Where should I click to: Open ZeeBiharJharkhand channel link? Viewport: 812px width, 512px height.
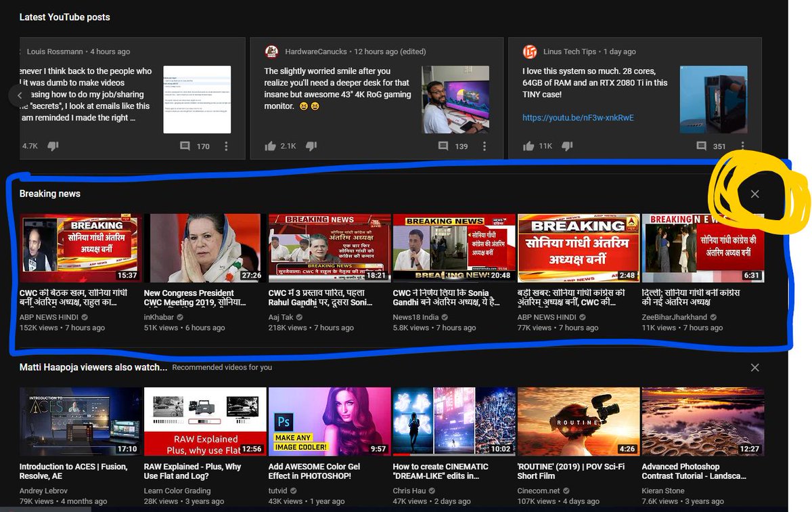click(x=675, y=317)
